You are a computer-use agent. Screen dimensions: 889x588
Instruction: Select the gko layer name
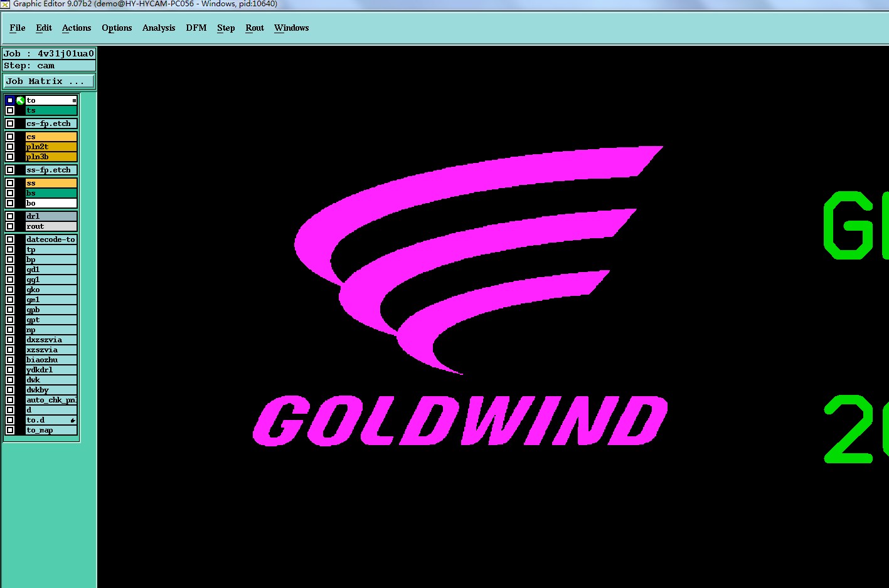pos(51,290)
